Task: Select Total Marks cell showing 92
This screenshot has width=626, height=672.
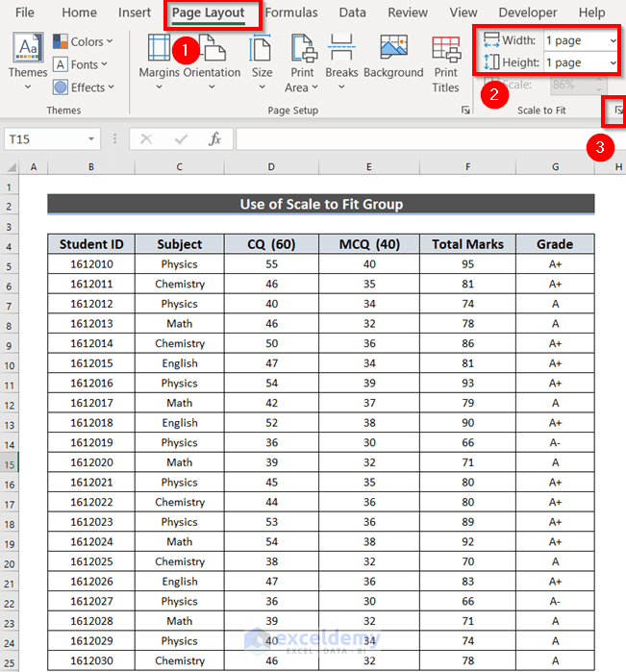Action: 467,541
